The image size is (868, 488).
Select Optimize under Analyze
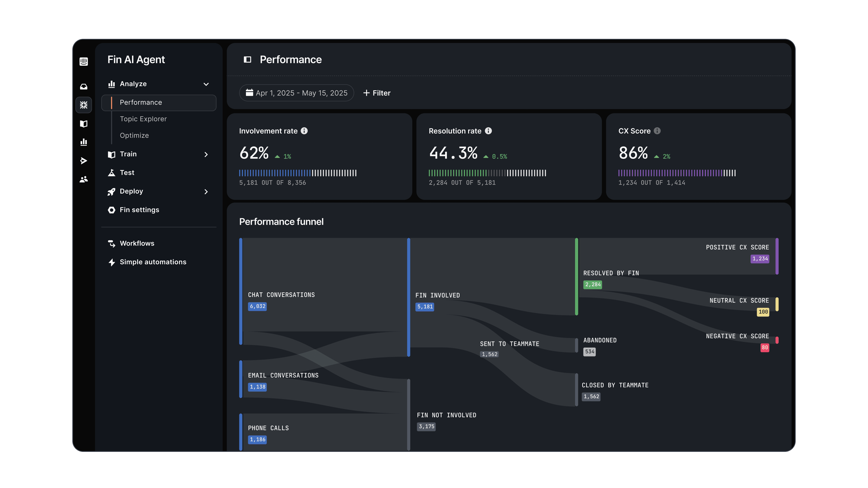pyautogui.click(x=134, y=135)
